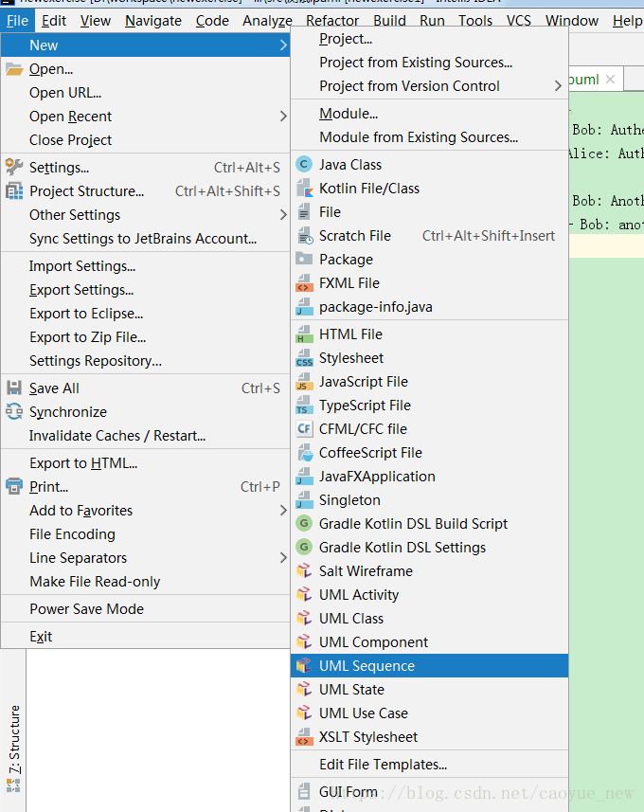Close the puml editor tab
The height and width of the screenshot is (812, 644).
click(610, 80)
